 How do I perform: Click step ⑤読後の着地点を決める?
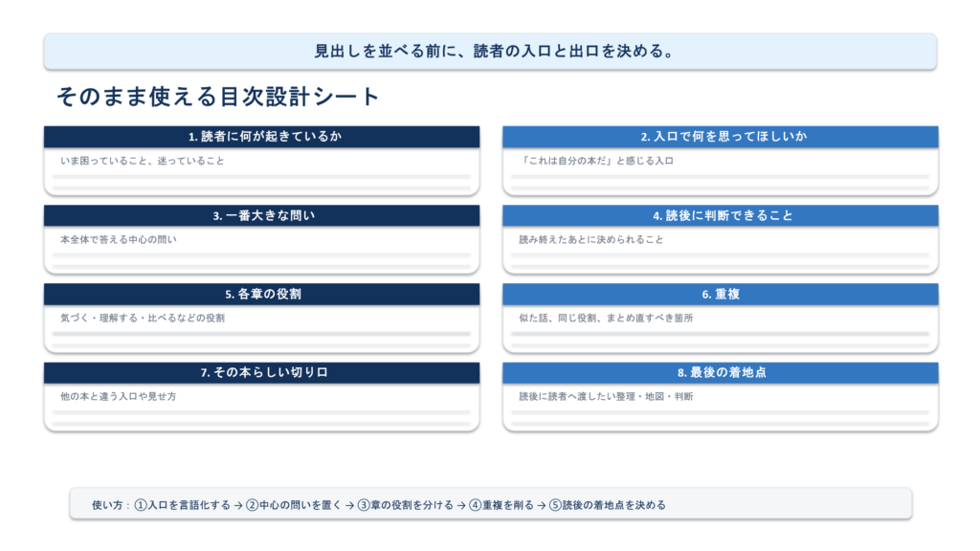tap(608, 505)
